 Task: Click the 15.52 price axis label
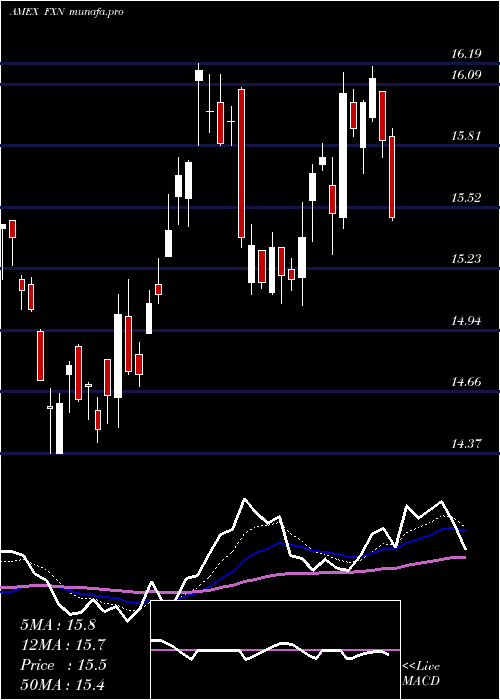click(466, 198)
